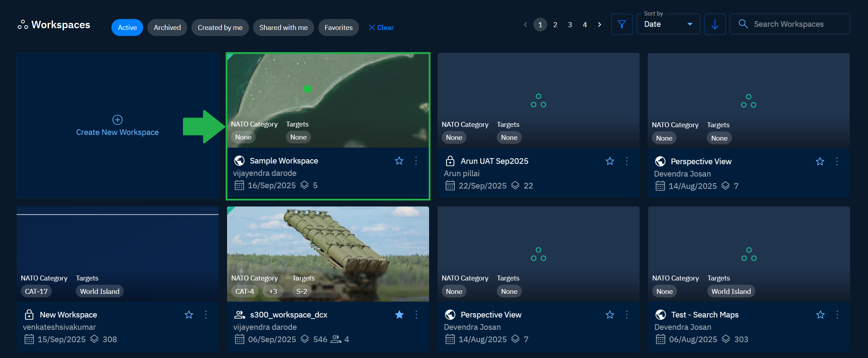Unfavorite s300_workspace_dcx using filled star

pos(399,315)
